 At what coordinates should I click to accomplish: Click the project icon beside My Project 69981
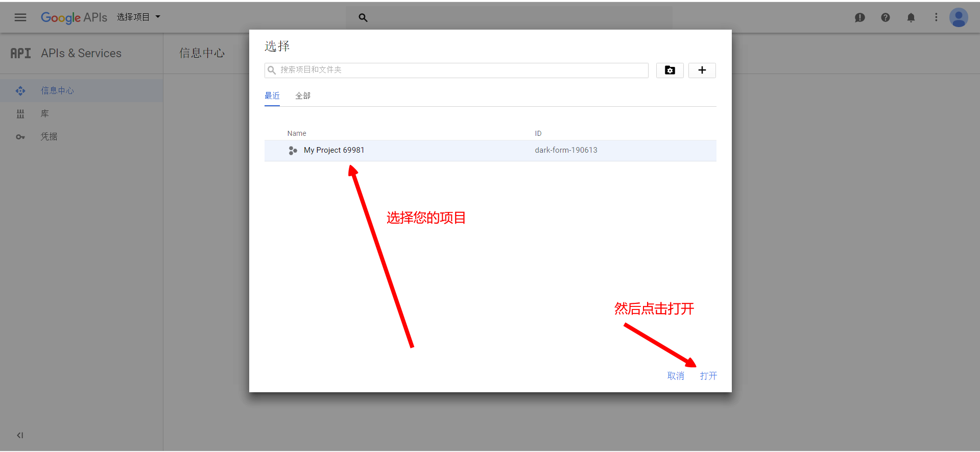pyautogui.click(x=293, y=151)
